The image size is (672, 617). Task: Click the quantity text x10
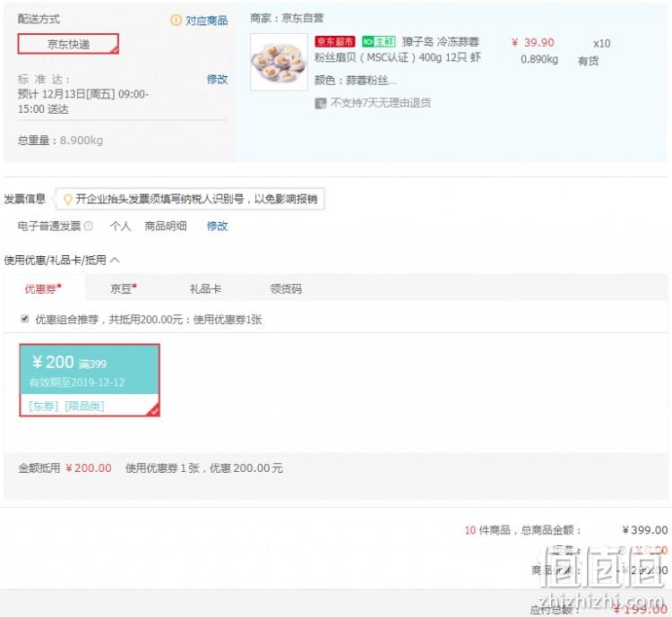(602, 44)
